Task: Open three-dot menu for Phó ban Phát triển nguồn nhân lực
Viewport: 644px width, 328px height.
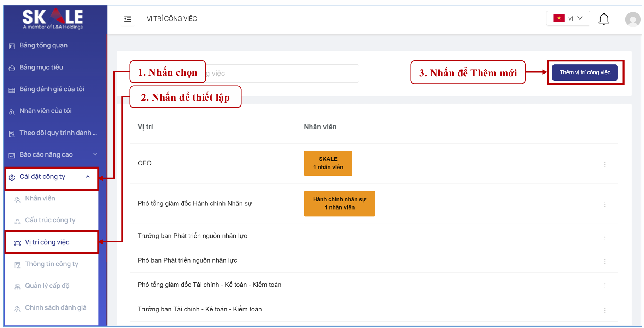Action: point(605,262)
